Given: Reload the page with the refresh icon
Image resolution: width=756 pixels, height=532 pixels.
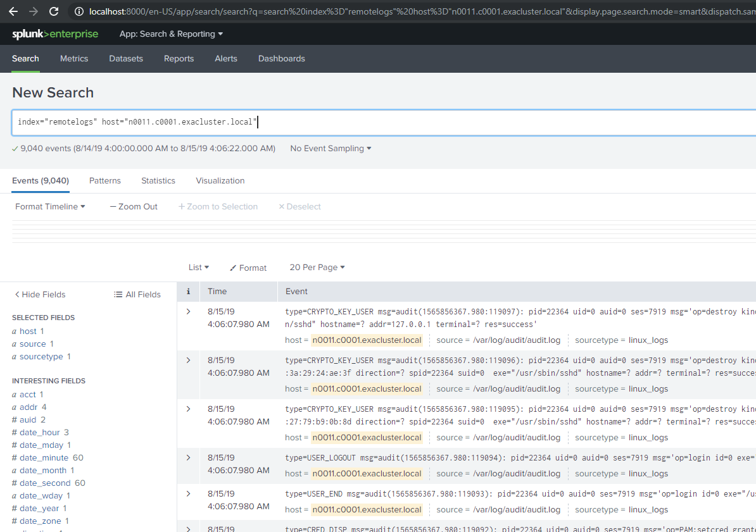Looking at the screenshot, I should [x=54, y=11].
